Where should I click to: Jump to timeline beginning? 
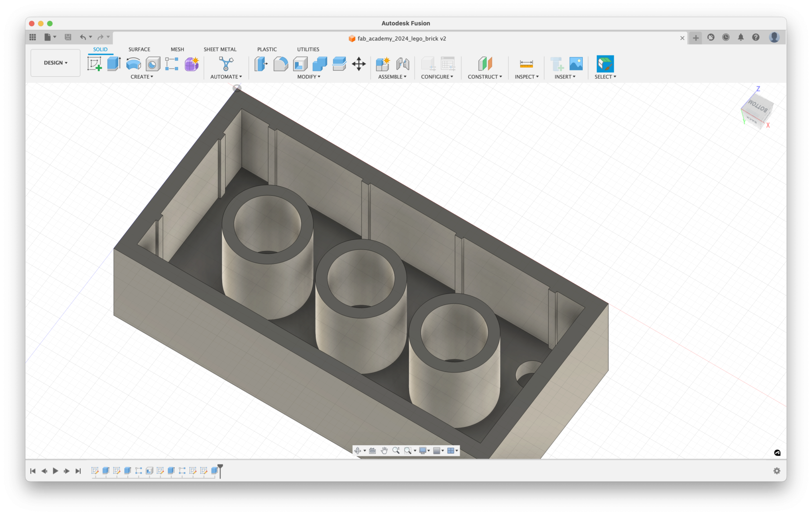33,471
